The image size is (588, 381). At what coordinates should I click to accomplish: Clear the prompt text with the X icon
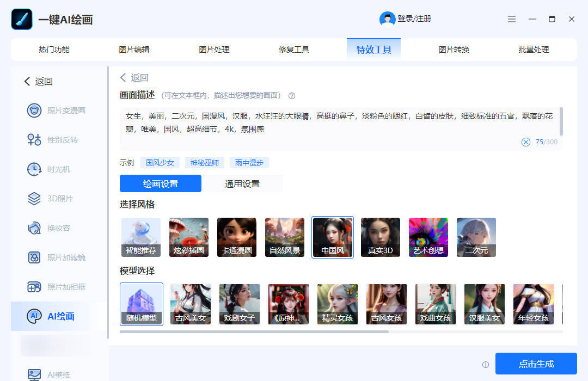pyautogui.click(x=525, y=142)
